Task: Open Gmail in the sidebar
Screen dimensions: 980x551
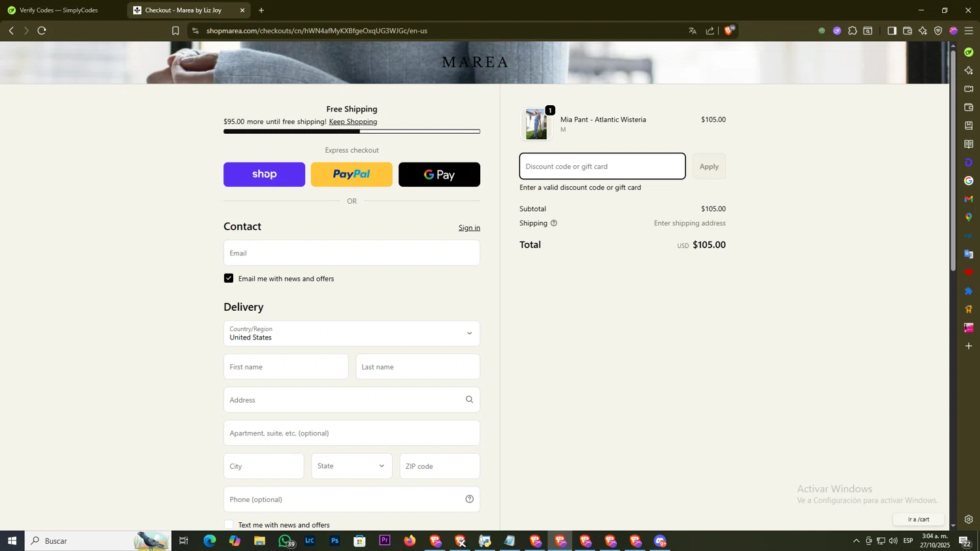Action: pos(969,199)
